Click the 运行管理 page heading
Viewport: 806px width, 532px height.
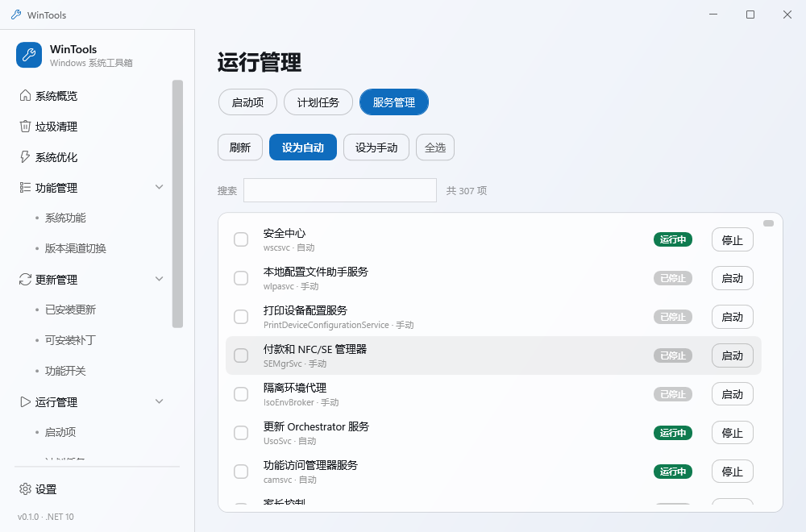(x=260, y=62)
